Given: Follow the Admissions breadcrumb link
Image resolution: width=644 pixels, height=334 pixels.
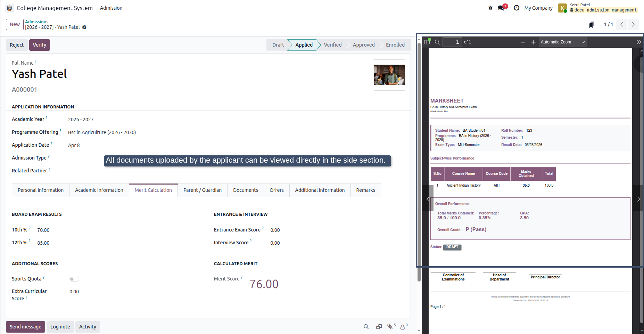Looking at the screenshot, I should 36,22.
